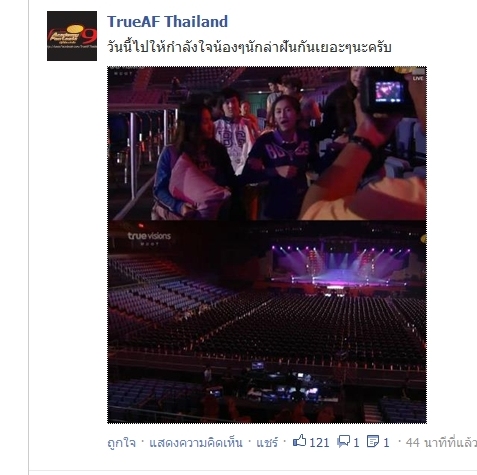Click the Academy Fantasia 9 logo on avatar

coord(72,36)
